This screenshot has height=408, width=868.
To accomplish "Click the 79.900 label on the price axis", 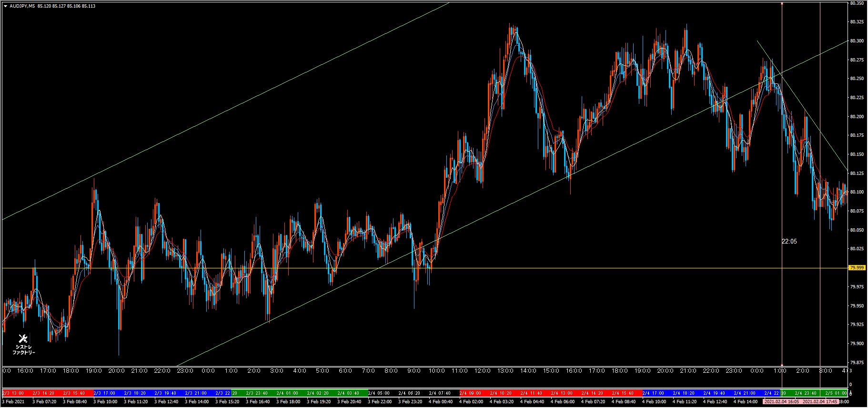I will [857, 343].
